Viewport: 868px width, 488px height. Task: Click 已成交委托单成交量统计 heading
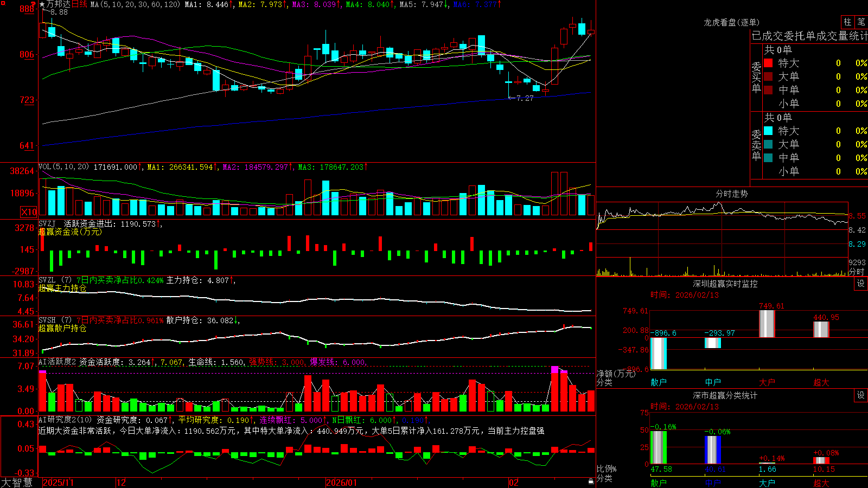[809, 36]
